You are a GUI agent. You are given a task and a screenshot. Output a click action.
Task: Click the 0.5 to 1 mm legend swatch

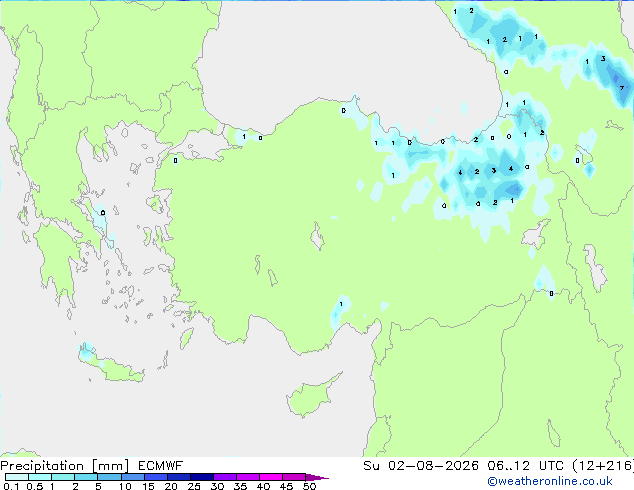(40, 477)
